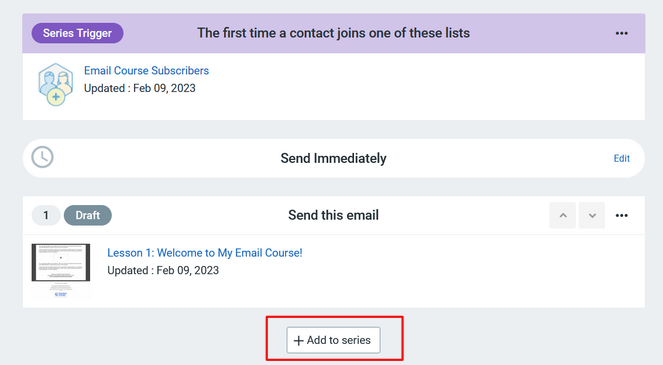The width and height of the screenshot is (663, 365).
Task: Click the clock icon beside Send Immediately
Action: click(42, 157)
